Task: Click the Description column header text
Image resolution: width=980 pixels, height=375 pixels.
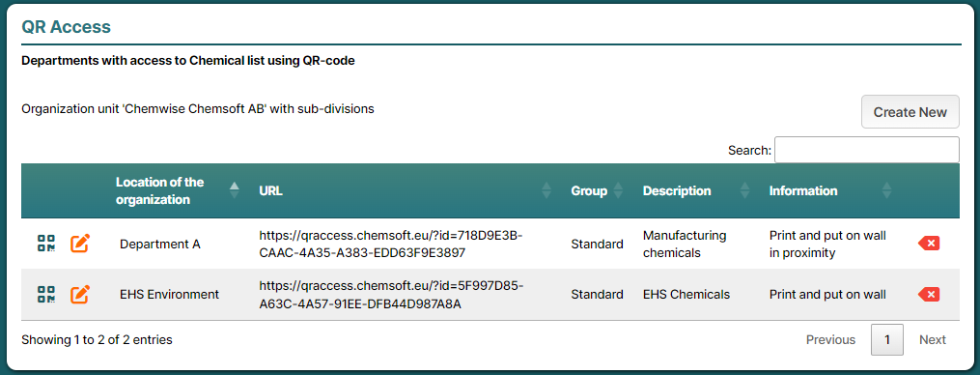Action: tap(677, 191)
